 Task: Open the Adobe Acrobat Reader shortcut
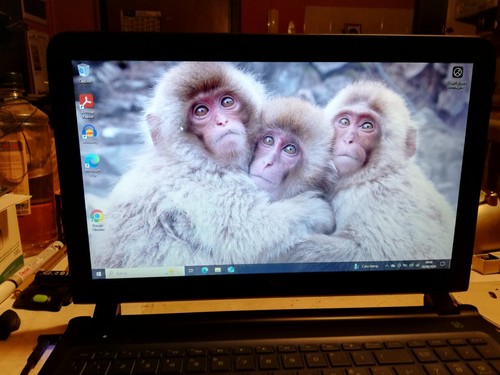pos(86,106)
